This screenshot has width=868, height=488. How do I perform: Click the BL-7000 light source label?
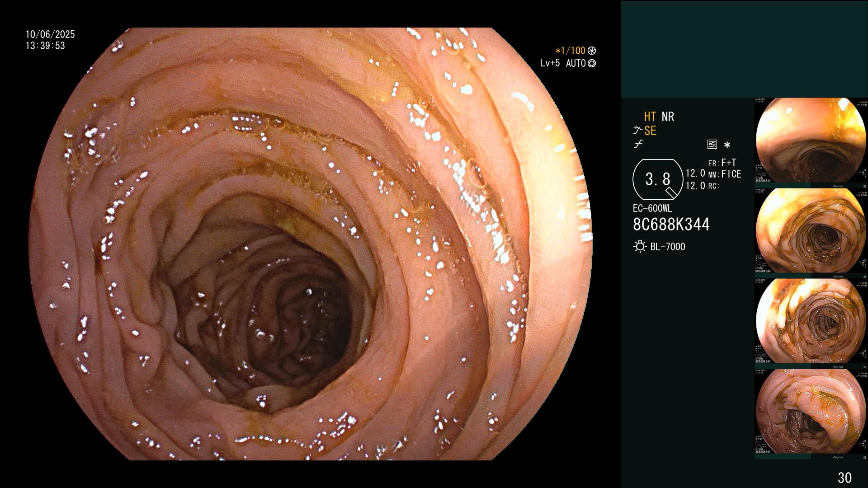coord(668,247)
